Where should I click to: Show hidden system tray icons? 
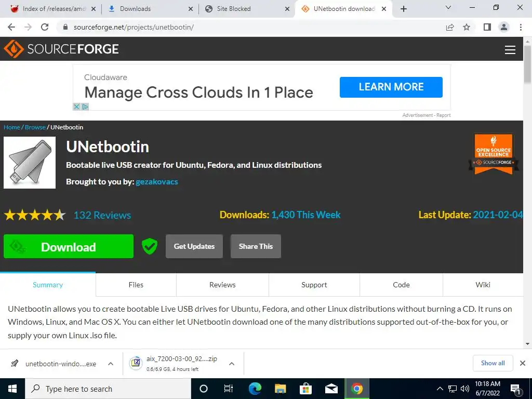coord(440,389)
